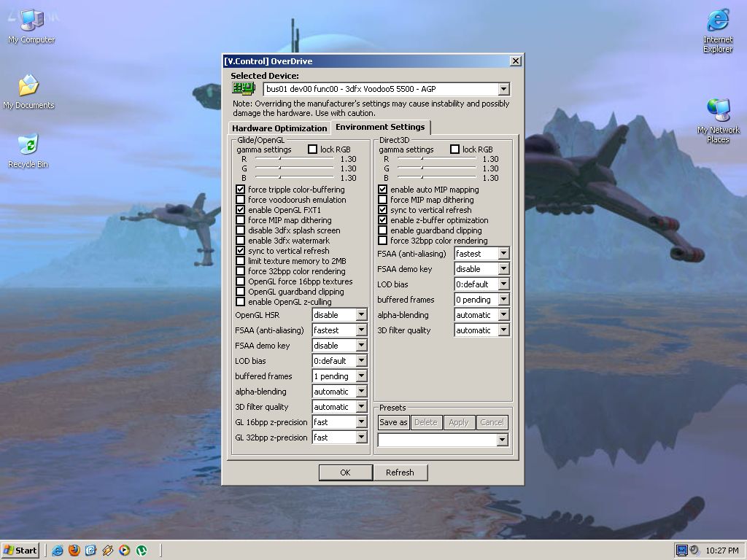Screen dimensions: 747x560
Task: Switch to the Hardware Optimization tab
Action: pyautogui.click(x=279, y=128)
